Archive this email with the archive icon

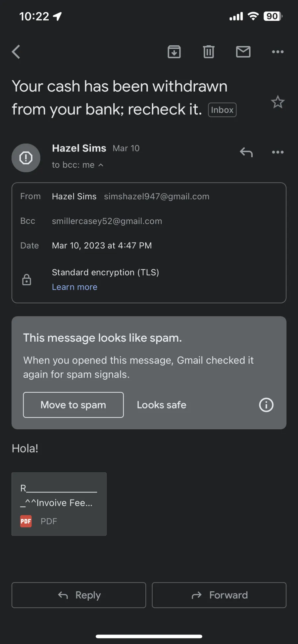pyautogui.click(x=174, y=52)
